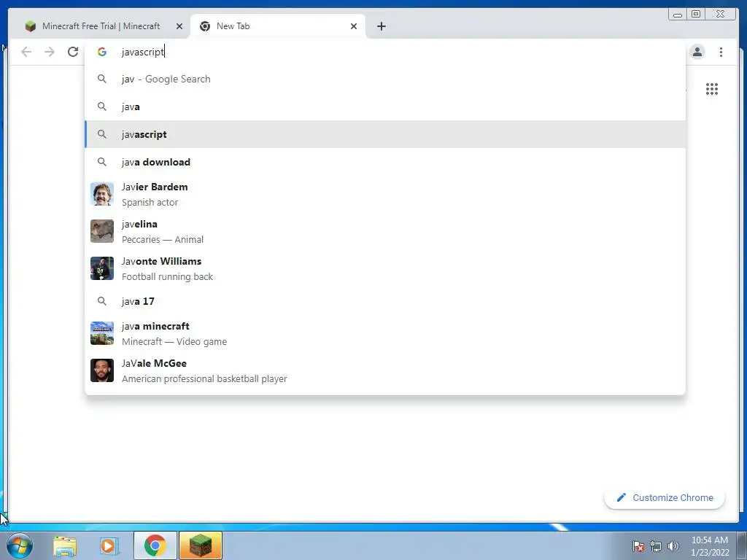Pick the 'java 17' suggestion
This screenshot has height=560, width=747.
point(385,301)
